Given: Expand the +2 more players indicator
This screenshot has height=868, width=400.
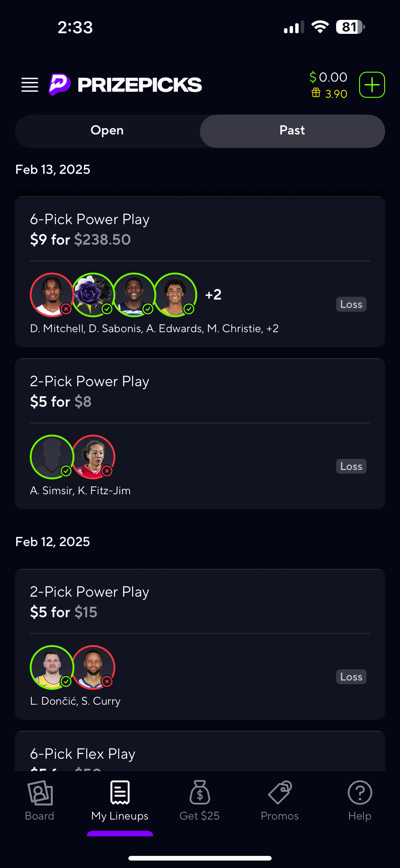Looking at the screenshot, I should pyautogui.click(x=213, y=295).
